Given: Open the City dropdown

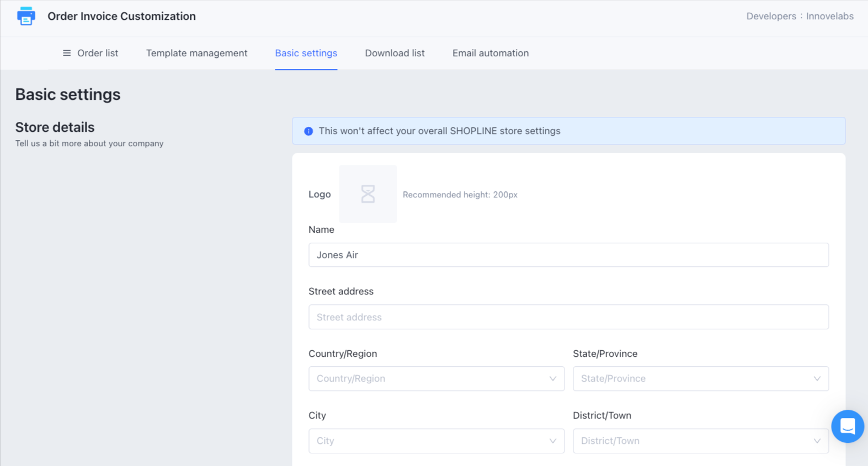Looking at the screenshot, I should click(436, 441).
